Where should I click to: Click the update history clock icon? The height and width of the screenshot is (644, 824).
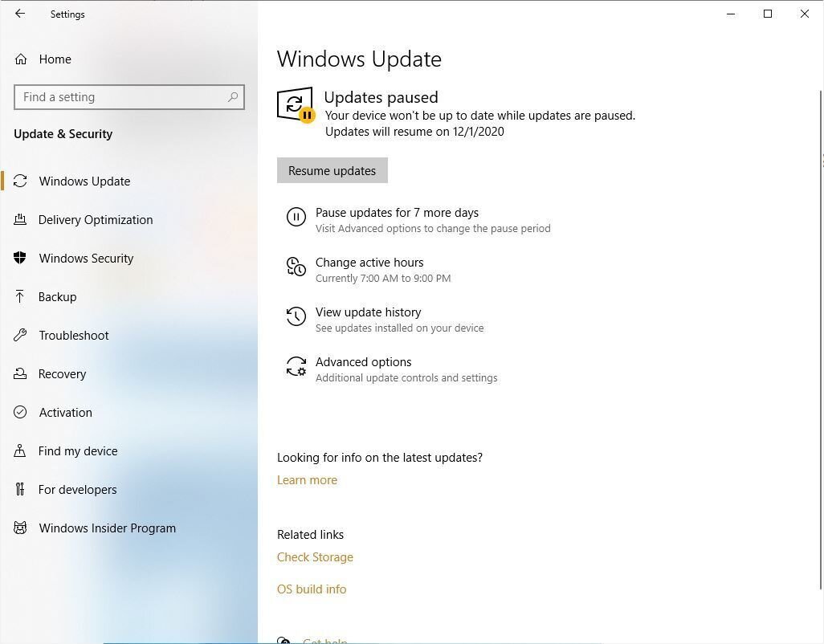296,316
